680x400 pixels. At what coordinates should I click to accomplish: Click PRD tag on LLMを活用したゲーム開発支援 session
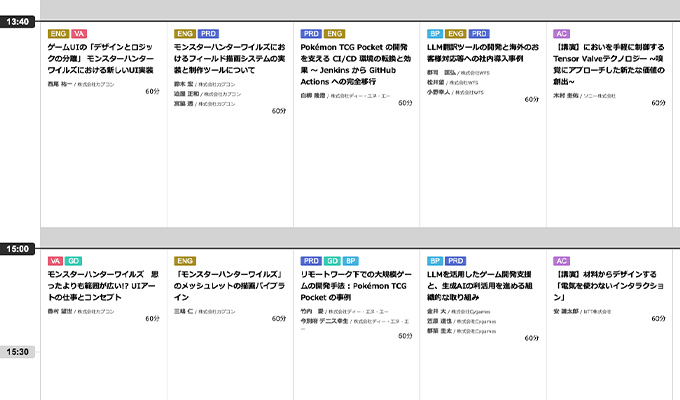[x=455, y=261]
